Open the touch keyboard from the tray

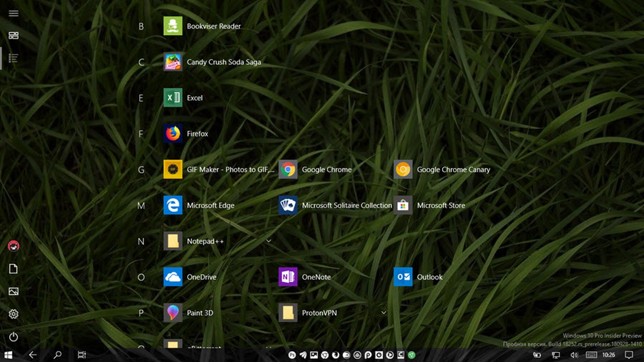[x=591, y=355]
